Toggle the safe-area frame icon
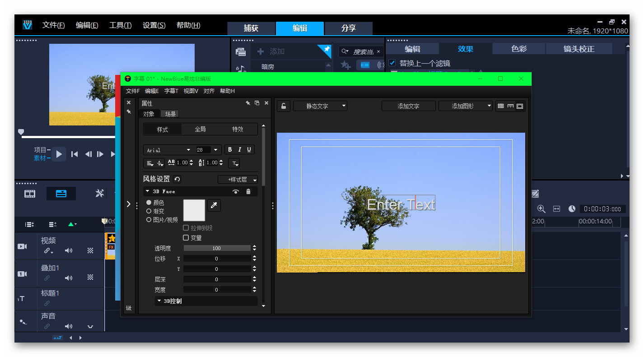The image size is (644, 357). [520, 106]
